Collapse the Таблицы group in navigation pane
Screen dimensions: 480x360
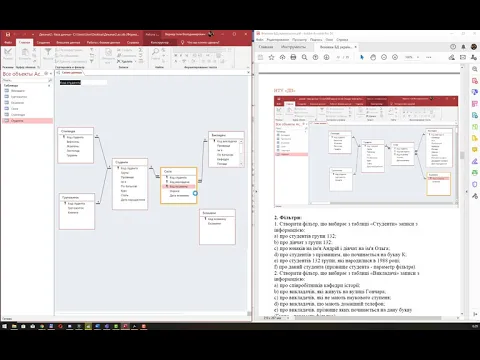tap(49, 86)
